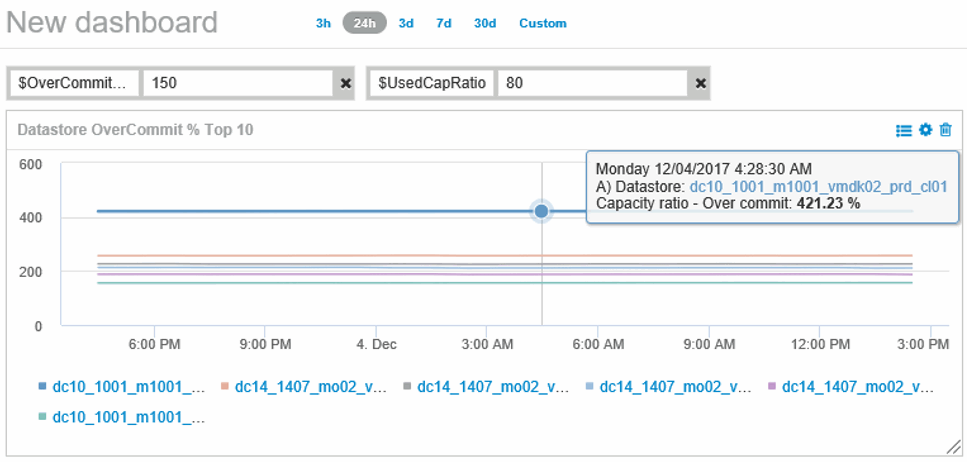Switch to 7d time range
Viewport: 967px width, 462px height.
click(443, 23)
